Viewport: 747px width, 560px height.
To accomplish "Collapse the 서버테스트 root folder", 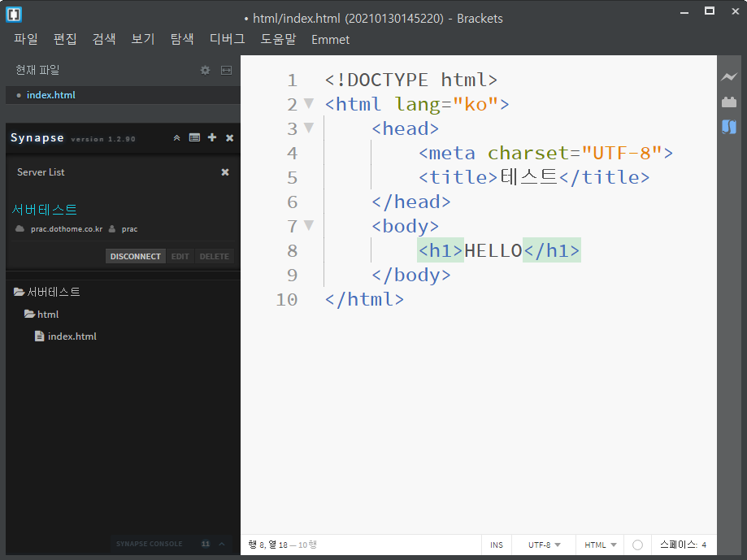I will click(19, 292).
